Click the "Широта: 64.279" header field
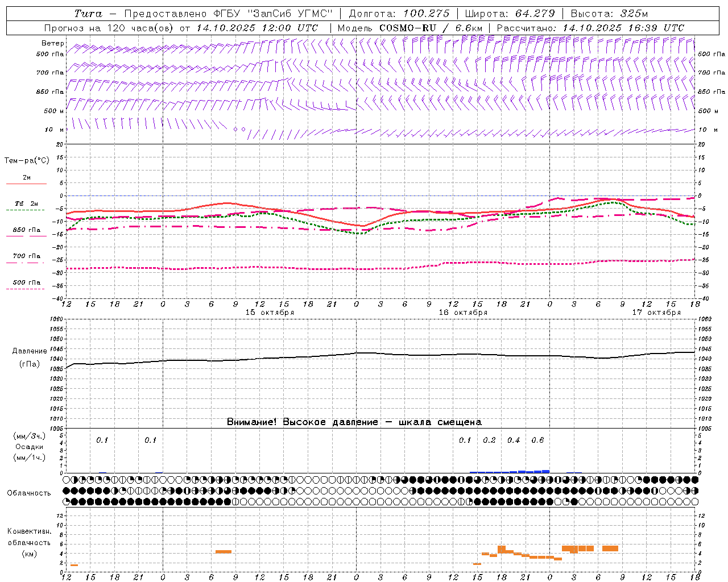The width and height of the screenshot is (728, 582). 510,14
